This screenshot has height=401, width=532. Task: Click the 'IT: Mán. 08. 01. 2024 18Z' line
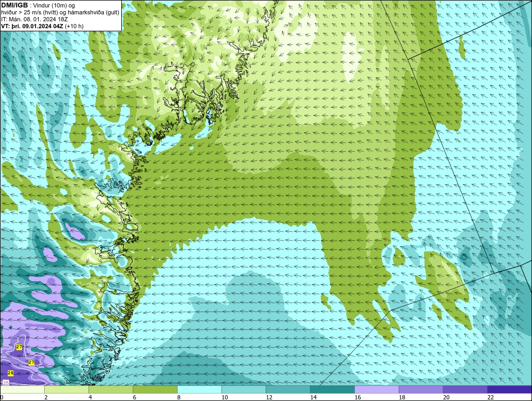click(34, 19)
